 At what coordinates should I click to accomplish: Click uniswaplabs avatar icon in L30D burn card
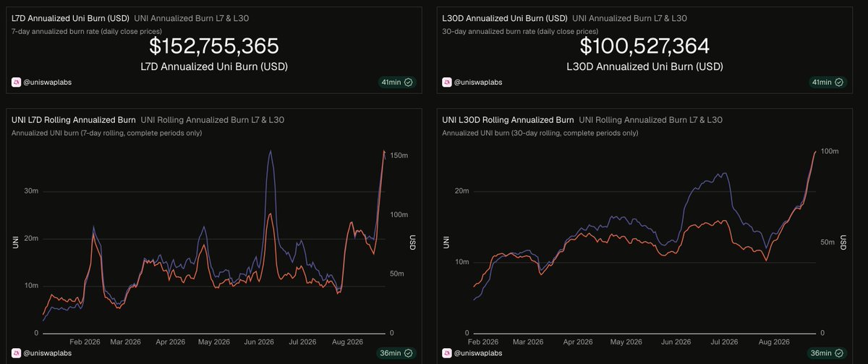point(446,82)
